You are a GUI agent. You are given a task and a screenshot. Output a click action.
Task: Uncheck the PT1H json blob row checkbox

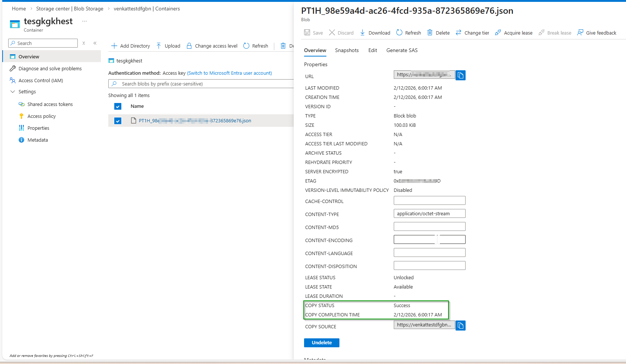[x=118, y=121]
